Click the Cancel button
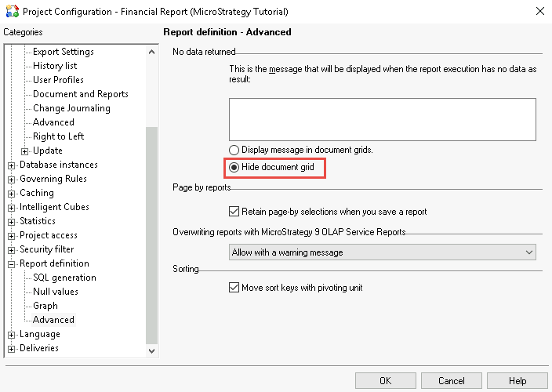 (452, 381)
